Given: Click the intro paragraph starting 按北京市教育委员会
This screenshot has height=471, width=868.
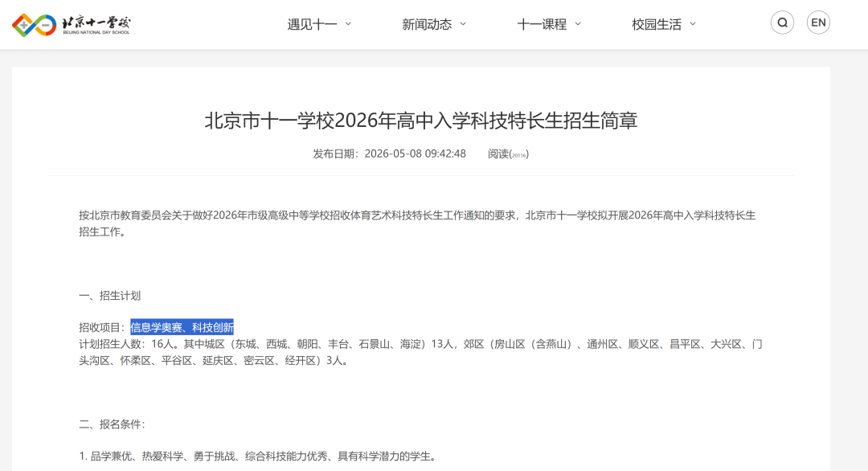Looking at the screenshot, I should tap(417, 223).
